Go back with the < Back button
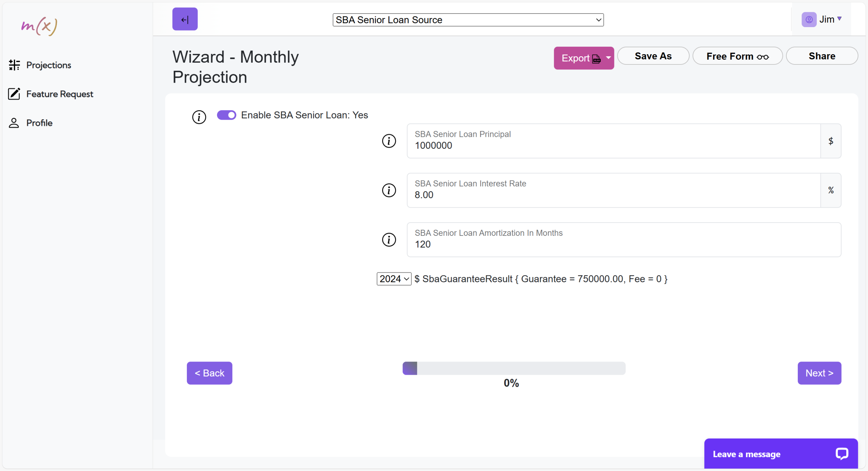The image size is (868, 471). tap(210, 373)
